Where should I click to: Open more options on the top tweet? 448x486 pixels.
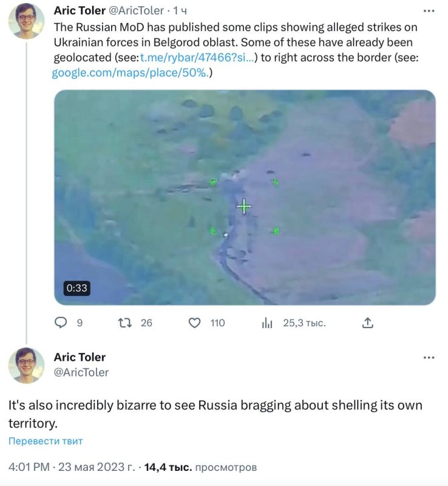coord(430,10)
